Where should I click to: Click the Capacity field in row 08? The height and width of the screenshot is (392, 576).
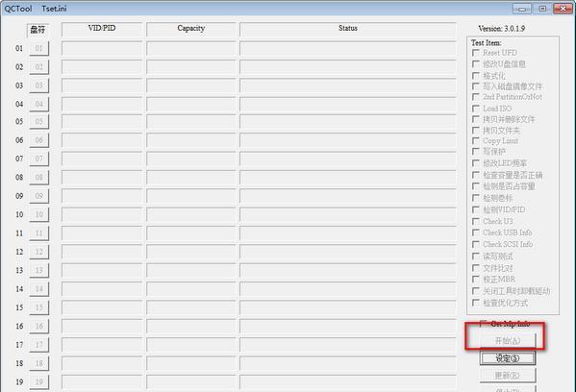[x=190, y=178]
